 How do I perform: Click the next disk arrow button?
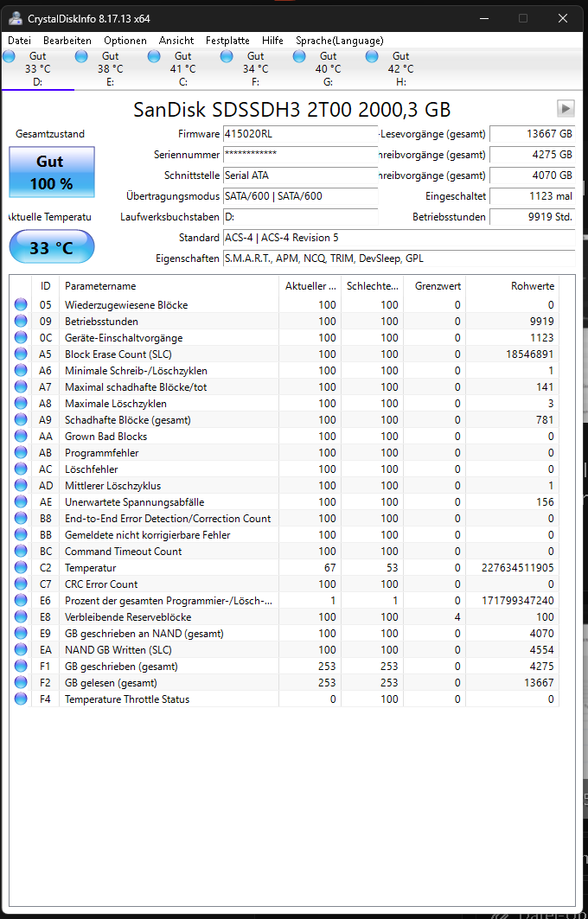566,108
